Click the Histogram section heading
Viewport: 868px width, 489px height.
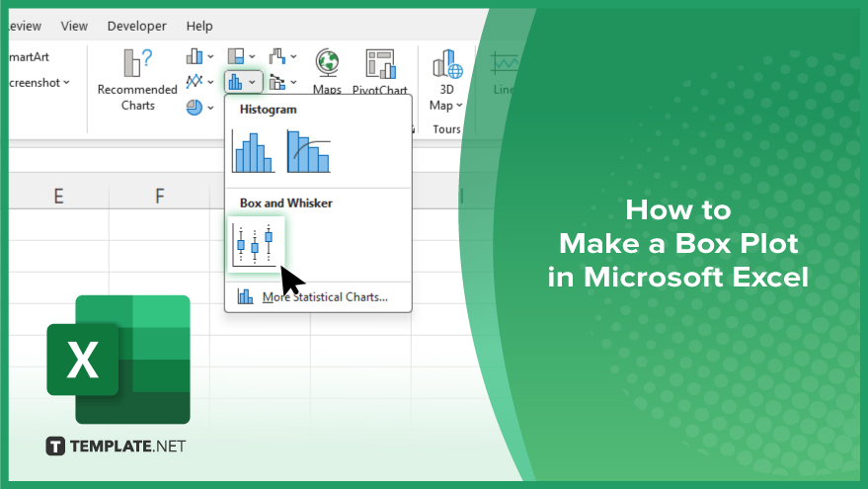tap(268, 110)
